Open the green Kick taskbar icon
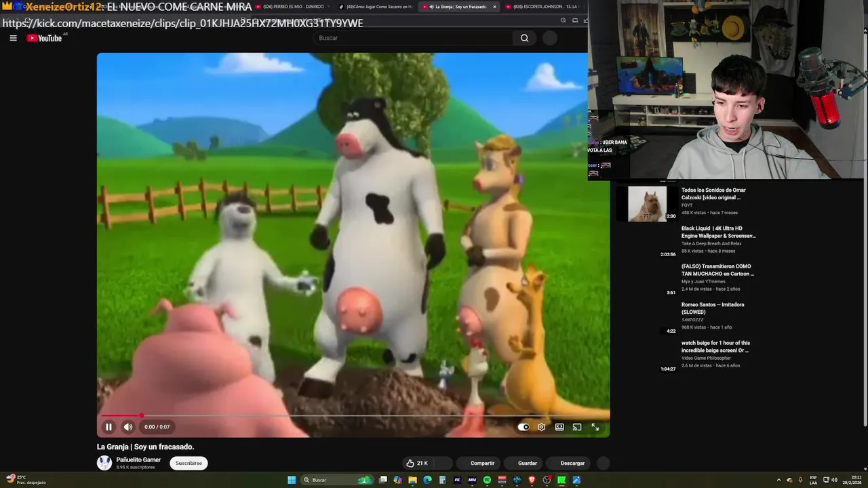 tap(561, 480)
